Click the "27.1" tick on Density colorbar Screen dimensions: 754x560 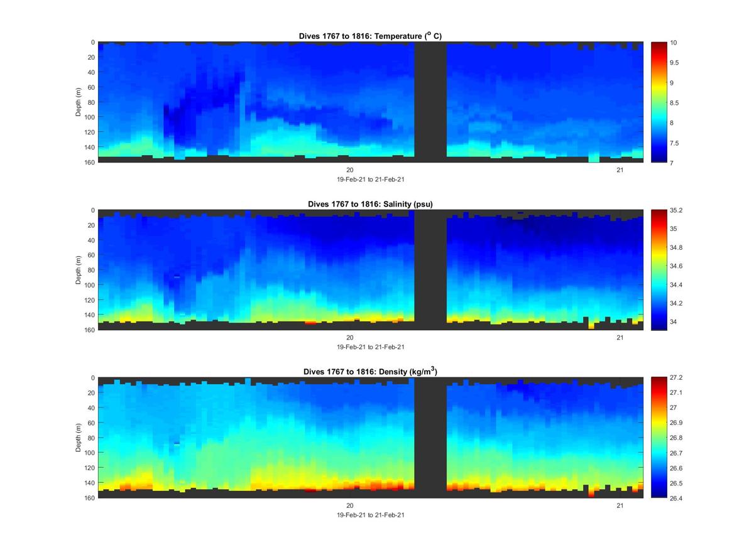tap(677, 393)
